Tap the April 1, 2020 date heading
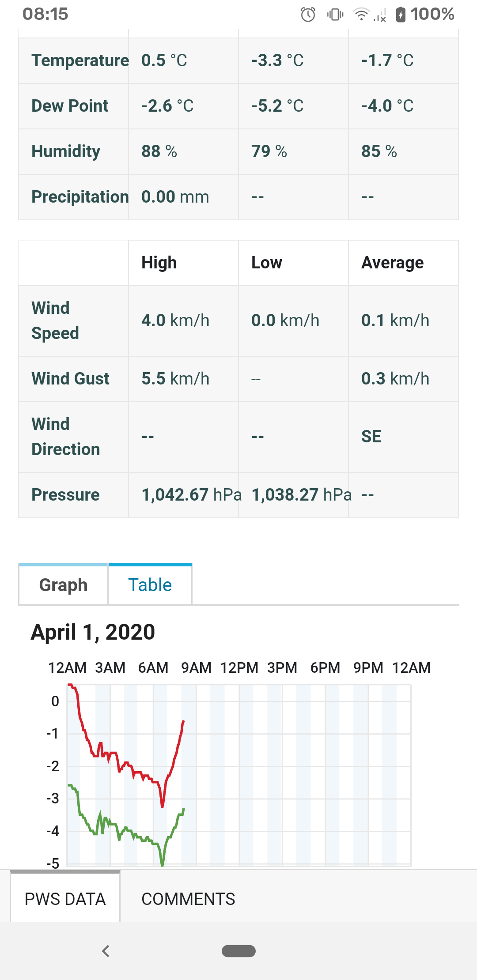 (x=93, y=632)
